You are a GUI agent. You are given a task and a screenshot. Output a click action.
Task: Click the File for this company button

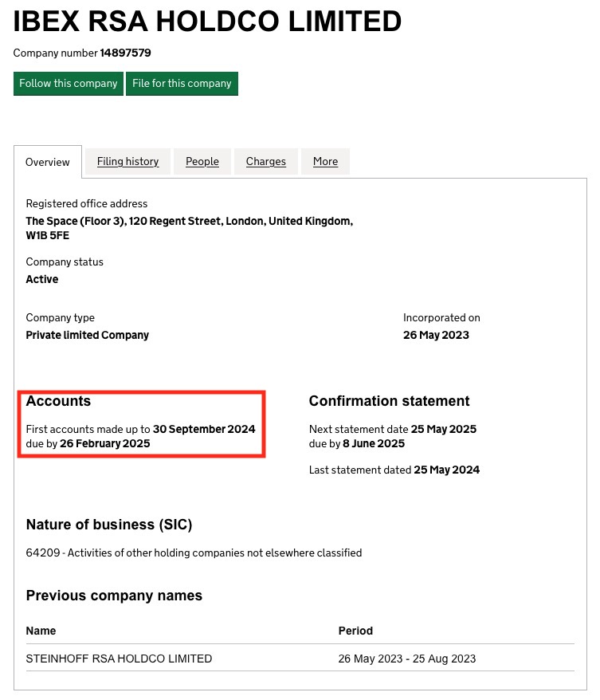[182, 83]
